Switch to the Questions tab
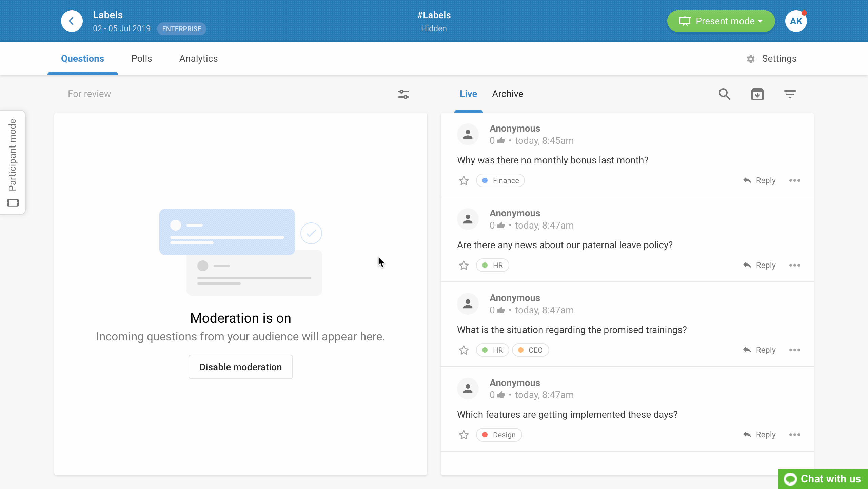Screen dimensions: 868x489 pos(82,59)
